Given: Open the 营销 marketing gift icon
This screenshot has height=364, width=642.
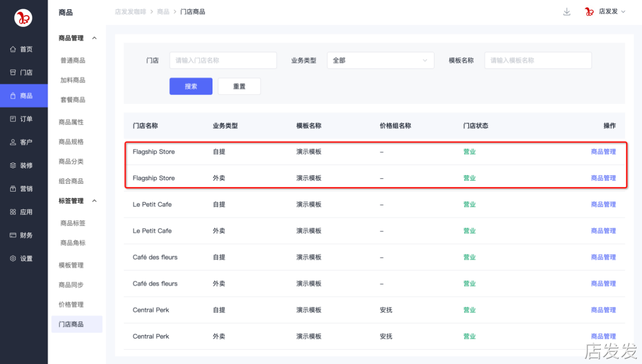Looking at the screenshot, I should click(x=13, y=189).
